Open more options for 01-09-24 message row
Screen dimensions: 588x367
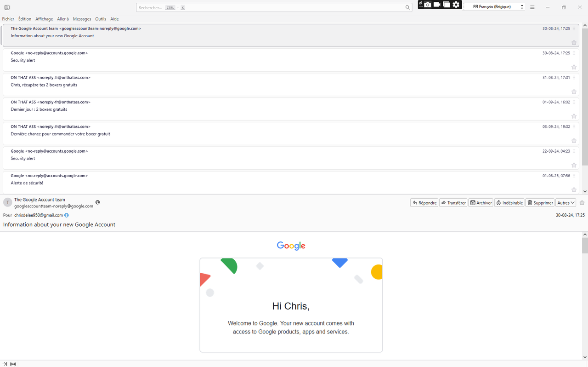pos(574,102)
